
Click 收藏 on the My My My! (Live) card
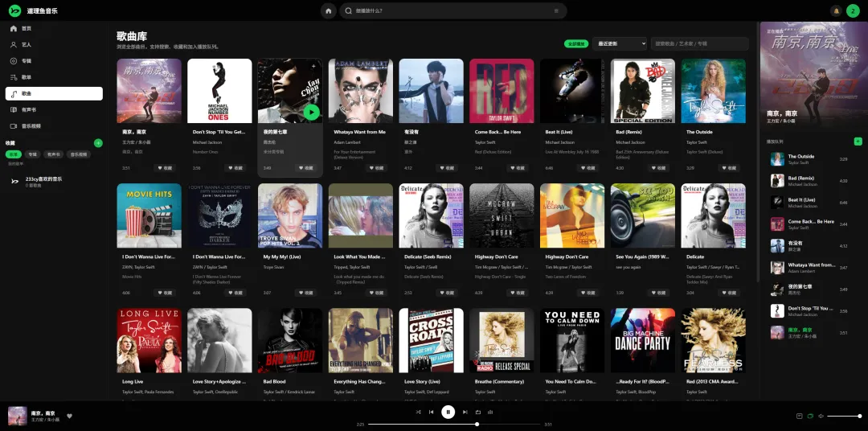[306, 293]
